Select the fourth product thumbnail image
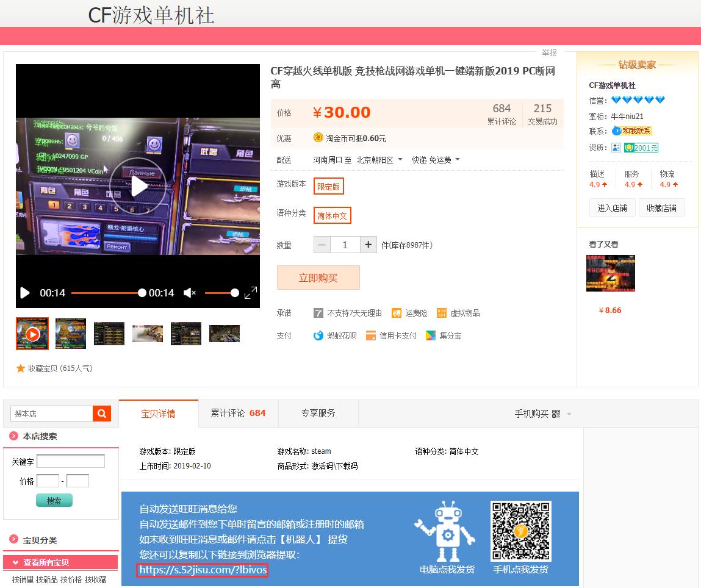 [147, 333]
